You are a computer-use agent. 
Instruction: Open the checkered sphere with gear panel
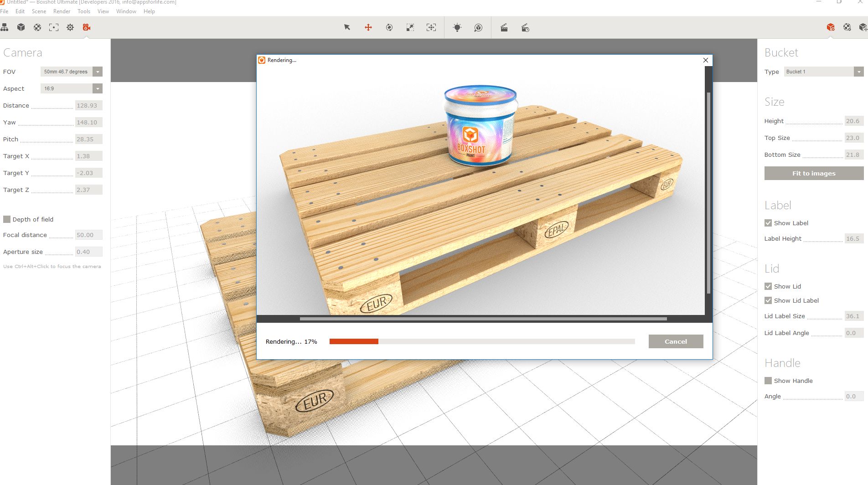(x=847, y=27)
